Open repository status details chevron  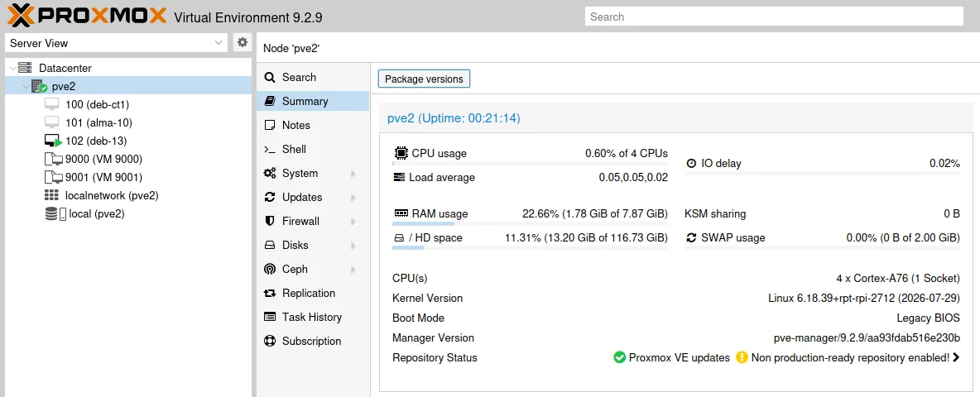click(x=956, y=357)
